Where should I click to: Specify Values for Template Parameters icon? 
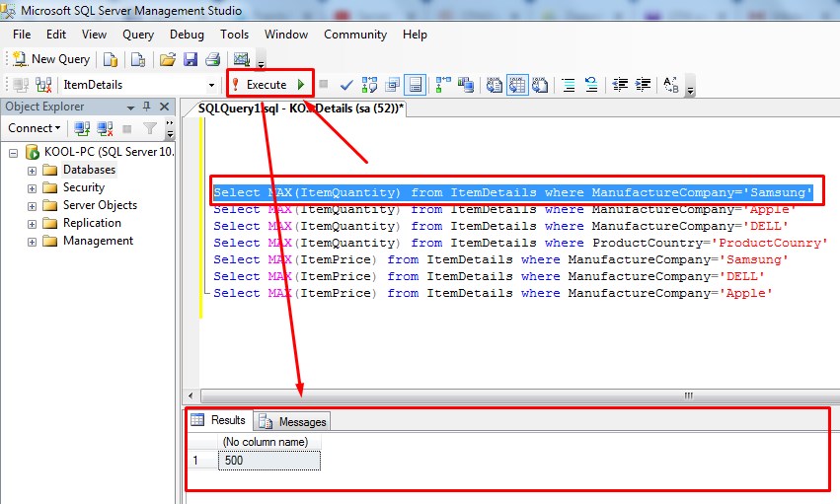click(x=670, y=85)
